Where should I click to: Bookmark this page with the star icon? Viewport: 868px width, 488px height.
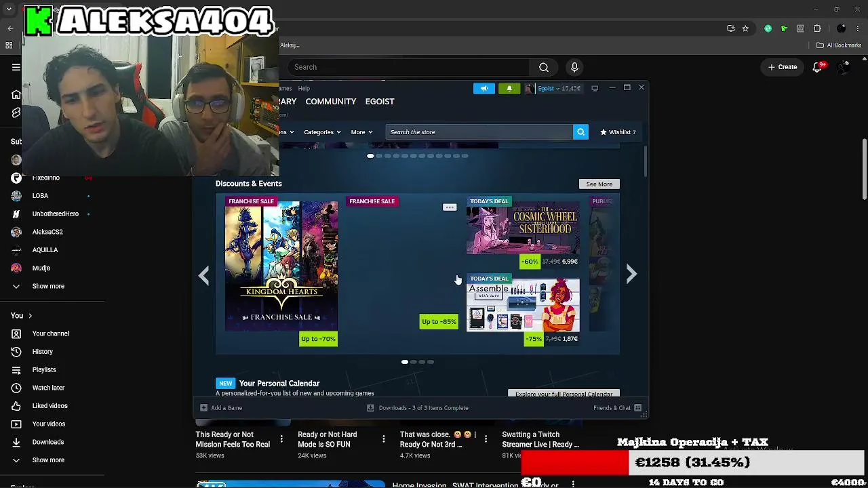(x=745, y=28)
